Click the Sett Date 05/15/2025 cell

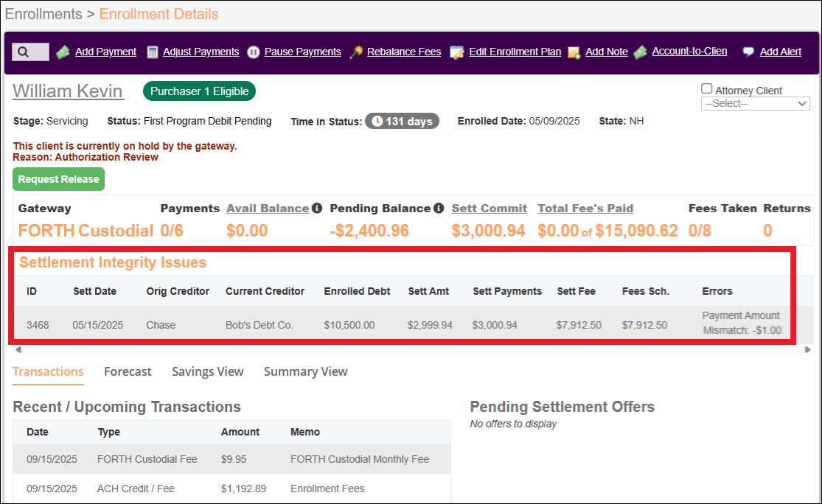pos(97,325)
